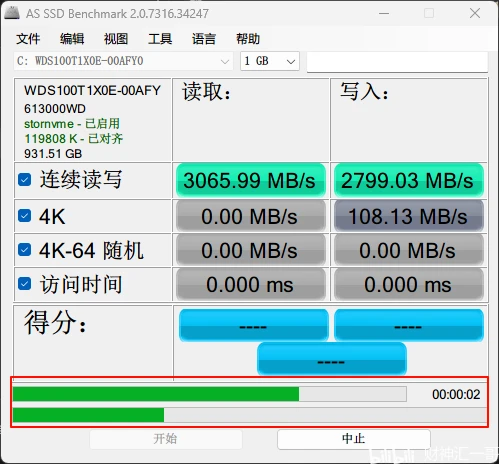Viewport: 499px width, 464px height.
Task: Click the 得分: score label
Action: click(55, 322)
